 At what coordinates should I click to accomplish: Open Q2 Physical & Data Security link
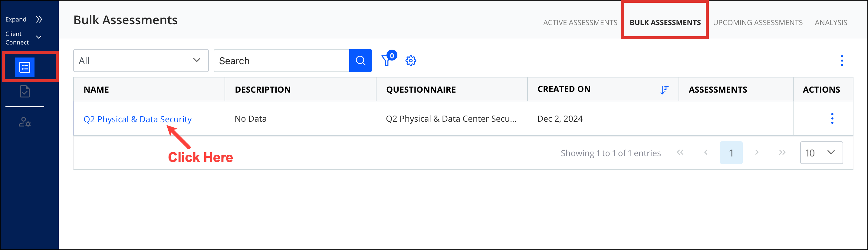coord(137,119)
